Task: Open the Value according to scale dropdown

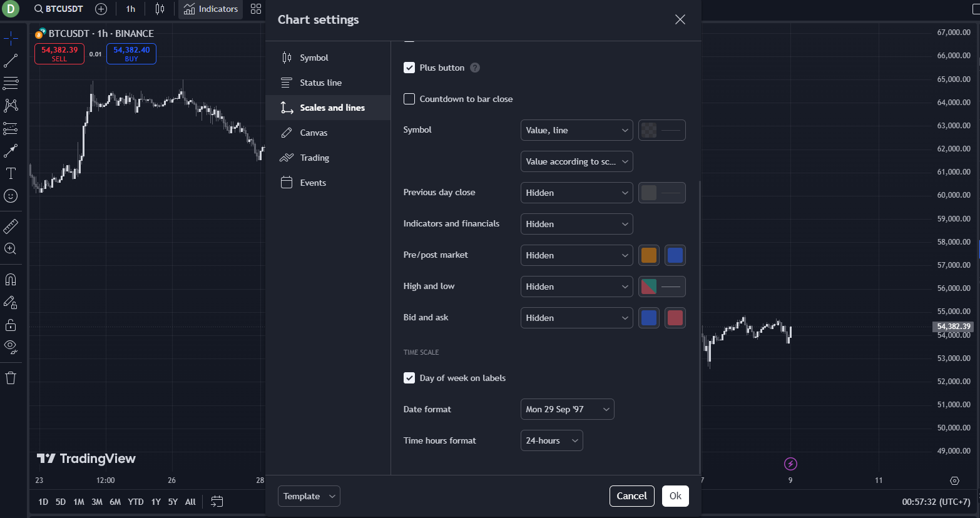Action: click(x=576, y=161)
